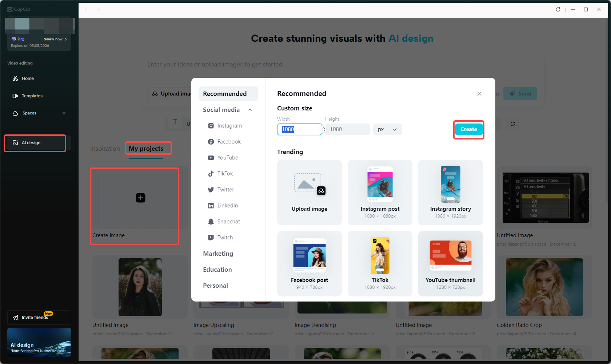Open the px unit dropdown

[387, 129]
